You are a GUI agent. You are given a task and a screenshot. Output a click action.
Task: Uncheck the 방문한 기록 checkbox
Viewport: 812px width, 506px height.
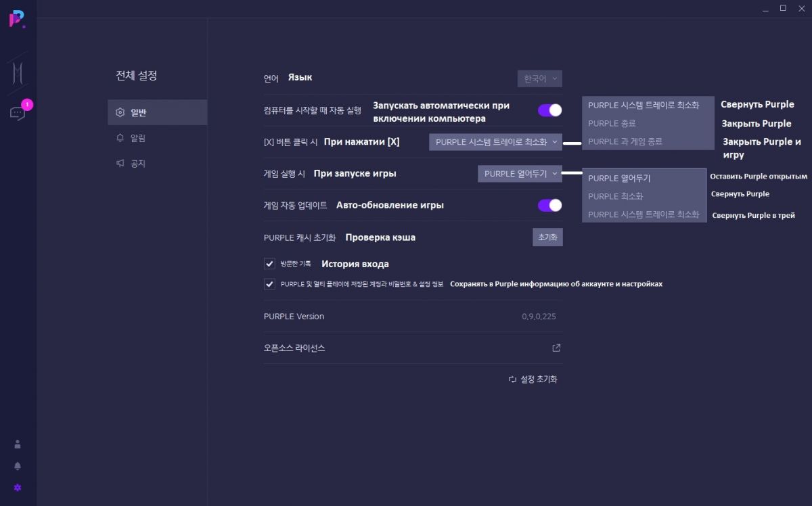pyautogui.click(x=269, y=264)
